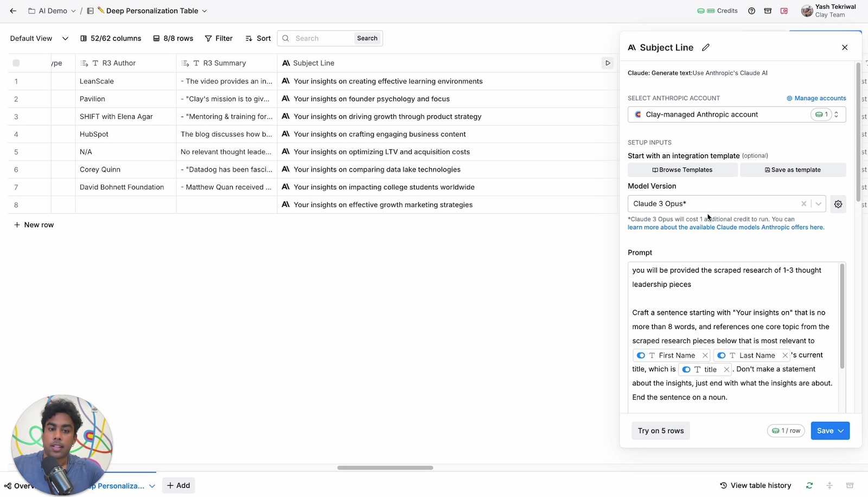Open View table history

pyautogui.click(x=756, y=486)
